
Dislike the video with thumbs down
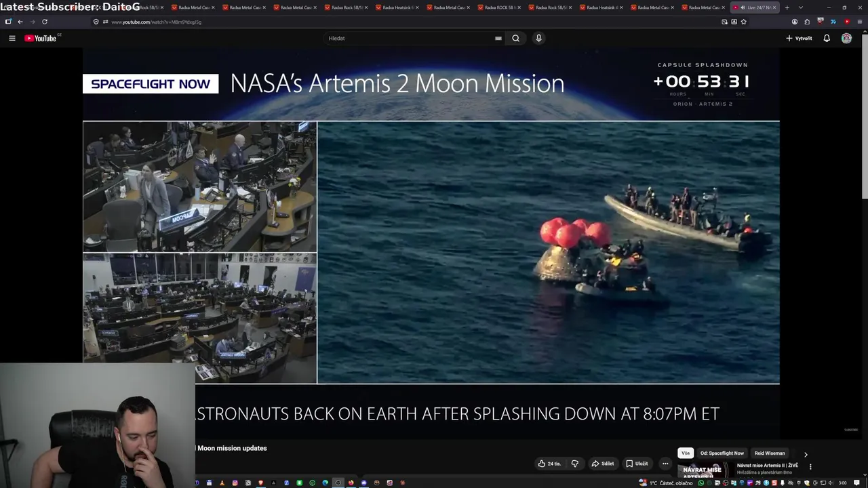pos(575,464)
